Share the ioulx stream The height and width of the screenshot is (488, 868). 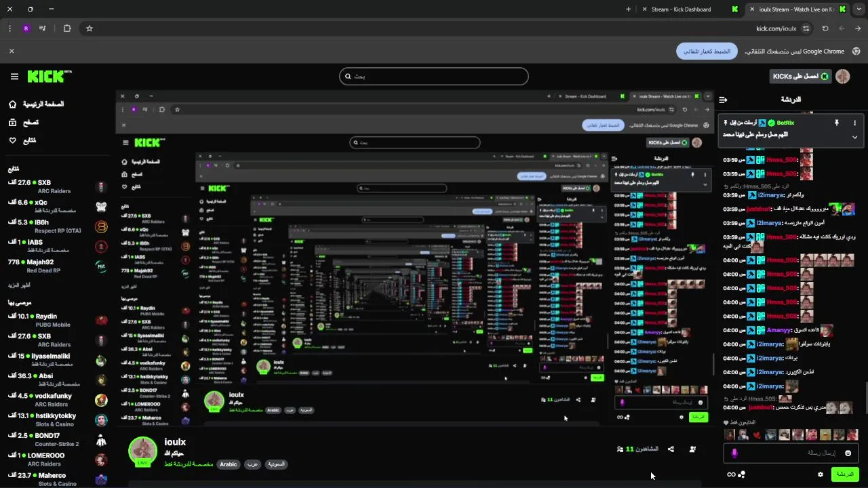(671, 449)
